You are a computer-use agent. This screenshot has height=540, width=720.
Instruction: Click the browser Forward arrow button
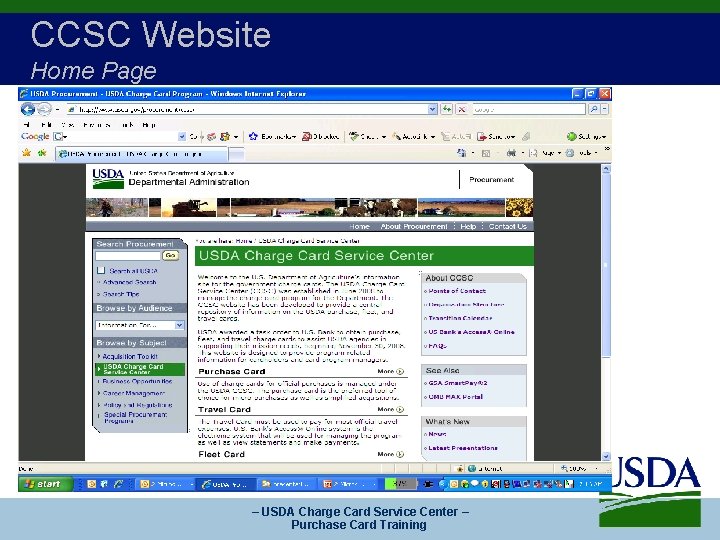[44, 109]
